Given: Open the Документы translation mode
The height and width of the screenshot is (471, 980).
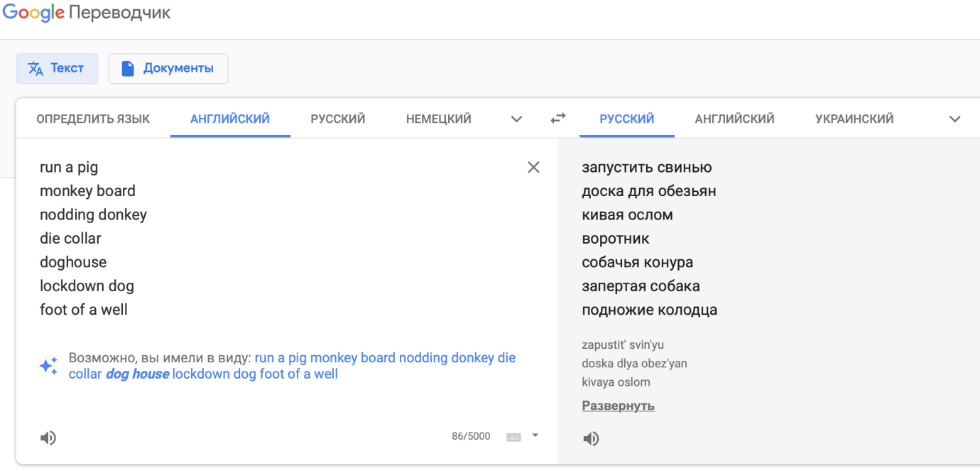Looking at the screenshot, I should click(x=168, y=68).
